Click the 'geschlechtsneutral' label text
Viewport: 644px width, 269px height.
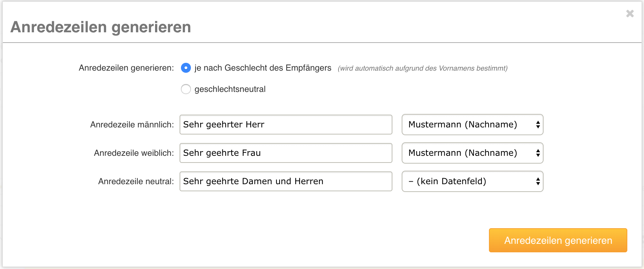pyautogui.click(x=230, y=89)
